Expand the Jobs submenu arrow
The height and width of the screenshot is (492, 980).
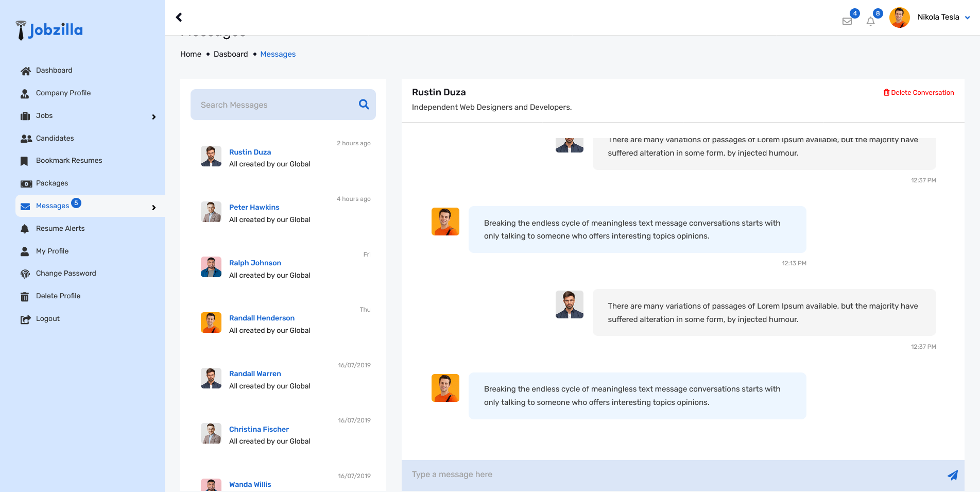point(153,117)
